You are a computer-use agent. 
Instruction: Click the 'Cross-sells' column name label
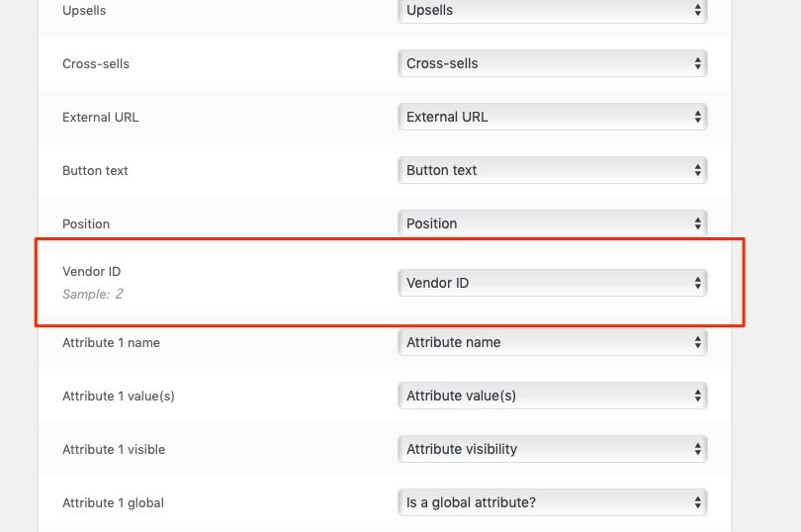[x=96, y=64]
